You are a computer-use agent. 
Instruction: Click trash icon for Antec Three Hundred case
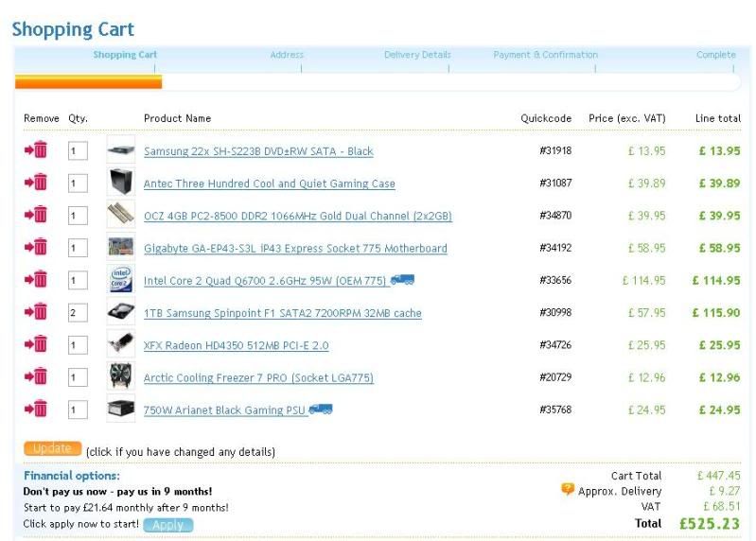click(x=36, y=183)
